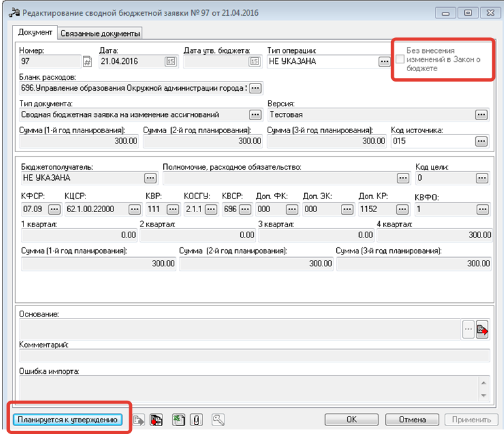Screen dimensions: 504x434
Task: Click the red document copy icon at bottom
Action: [156, 420]
